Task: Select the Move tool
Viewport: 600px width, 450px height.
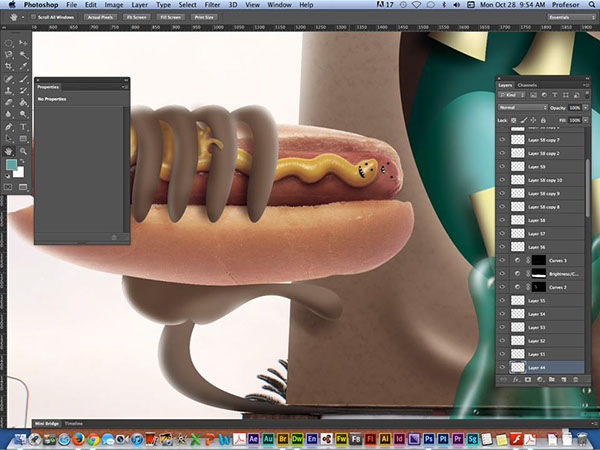Action: pyautogui.click(x=23, y=43)
